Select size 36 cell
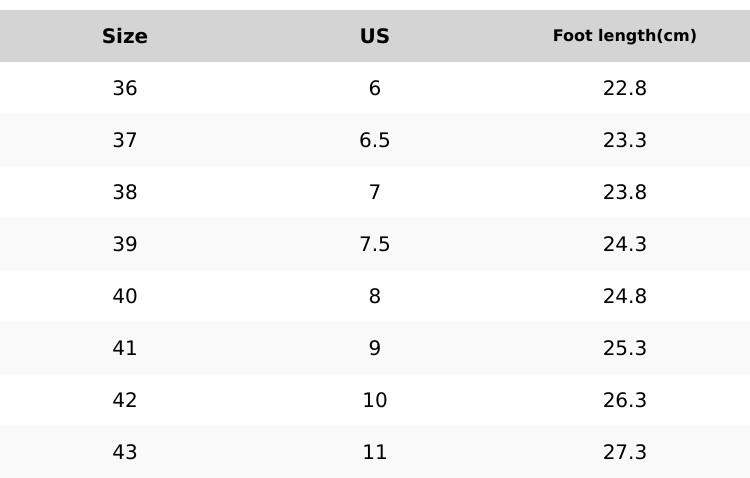 [125, 89]
